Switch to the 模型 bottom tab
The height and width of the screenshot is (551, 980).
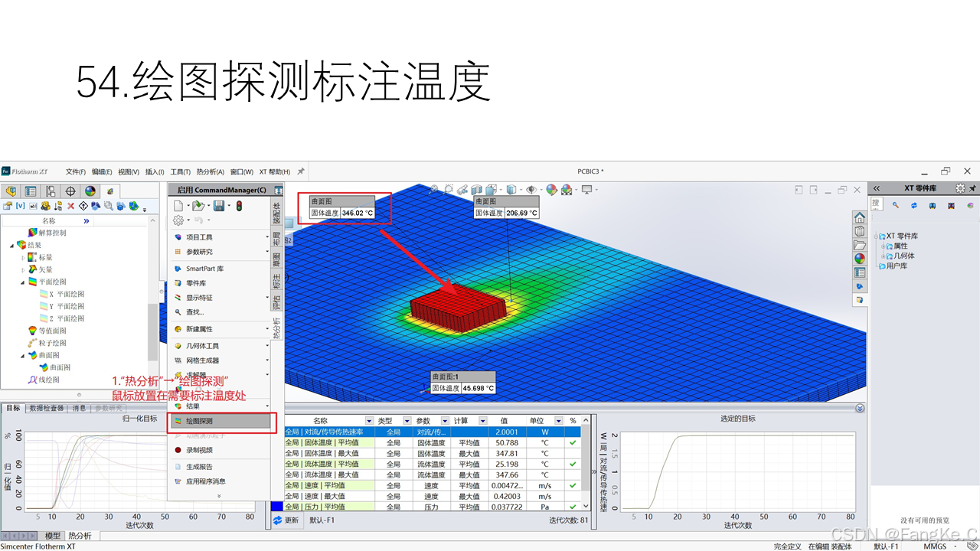click(x=52, y=536)
